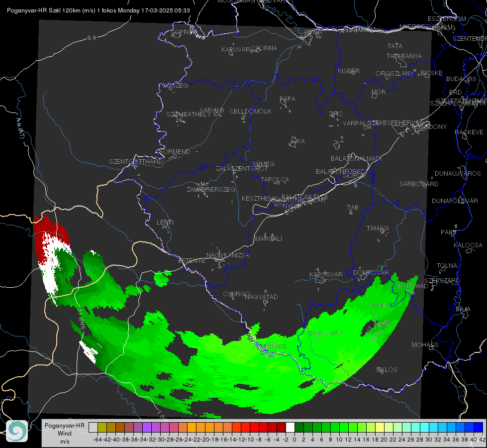Click the swirl logo icon beside the legend
Viewport: 487px width, 448px height.
pyautogui.click(x=17, y=431)
